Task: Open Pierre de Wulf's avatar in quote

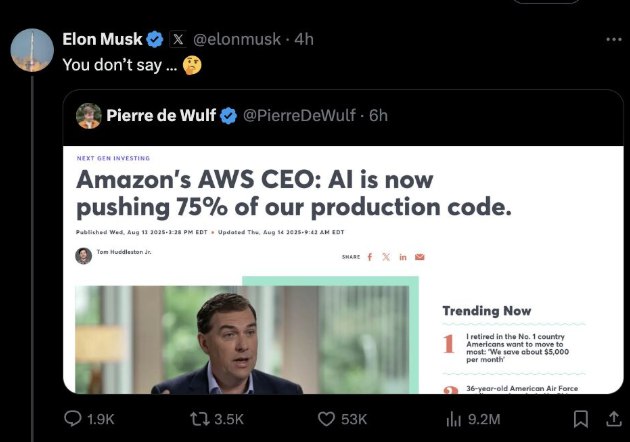Action: click(89, 115)
